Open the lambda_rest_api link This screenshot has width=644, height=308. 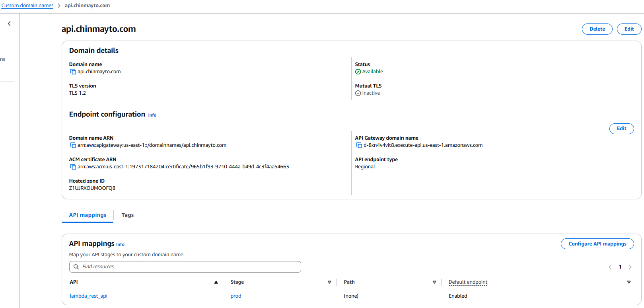[89, 296]
